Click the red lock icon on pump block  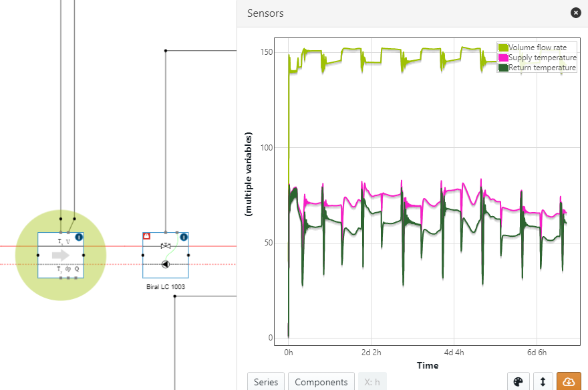click(x=146, y=236)
